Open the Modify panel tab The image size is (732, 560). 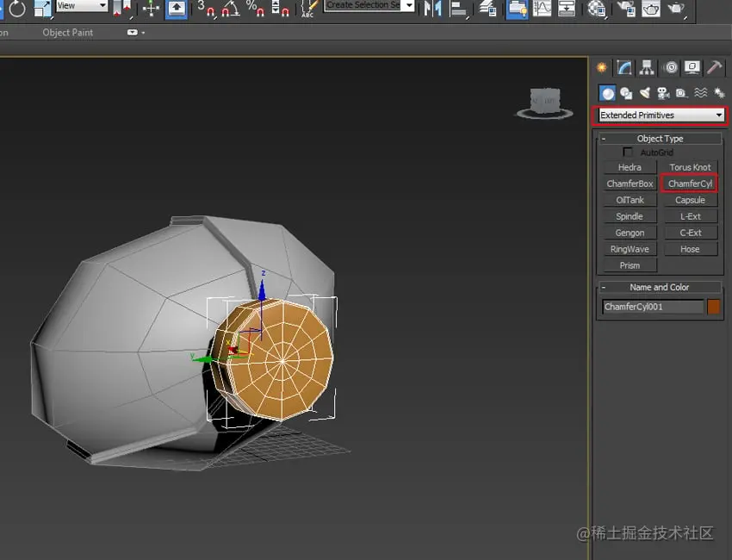coord(624,68)
